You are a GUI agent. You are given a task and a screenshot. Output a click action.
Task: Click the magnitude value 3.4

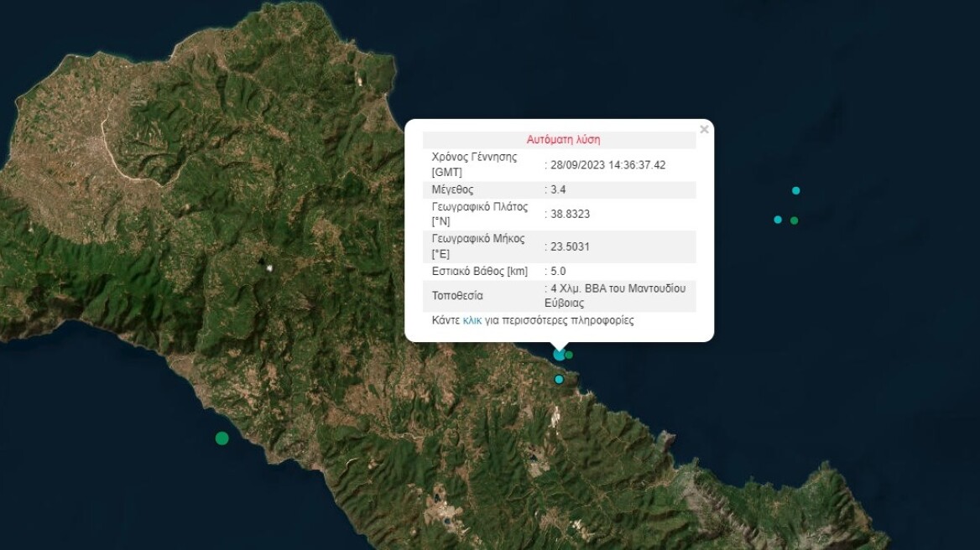coord(557,190)
